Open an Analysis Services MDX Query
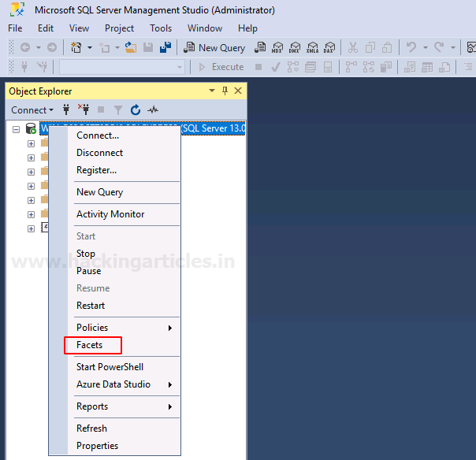This screenshot has height=460, width=476. 277,47
